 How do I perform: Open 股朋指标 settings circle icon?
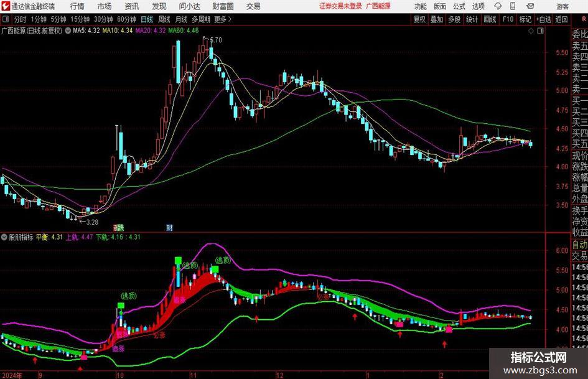tap(4, 237)
